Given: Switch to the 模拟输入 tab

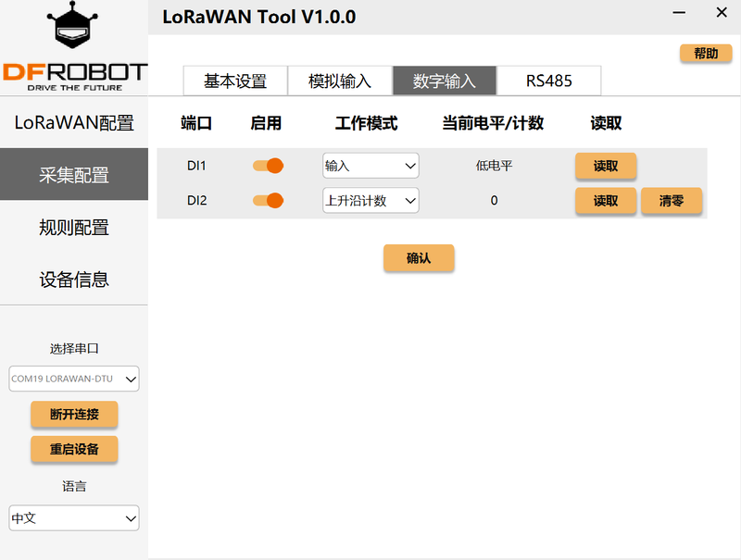Looking at the screenshot, I should click(x=340, y=81).
